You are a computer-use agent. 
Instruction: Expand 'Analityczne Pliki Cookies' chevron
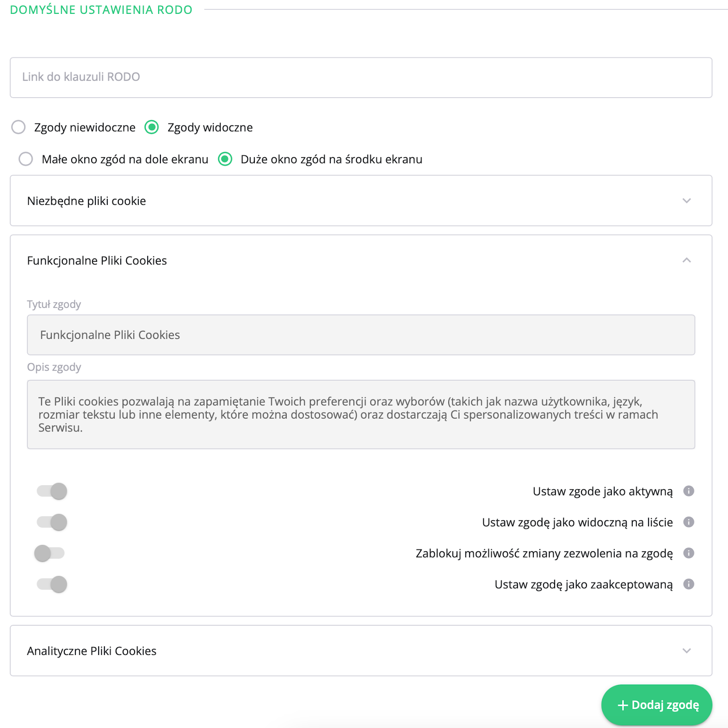686,650
